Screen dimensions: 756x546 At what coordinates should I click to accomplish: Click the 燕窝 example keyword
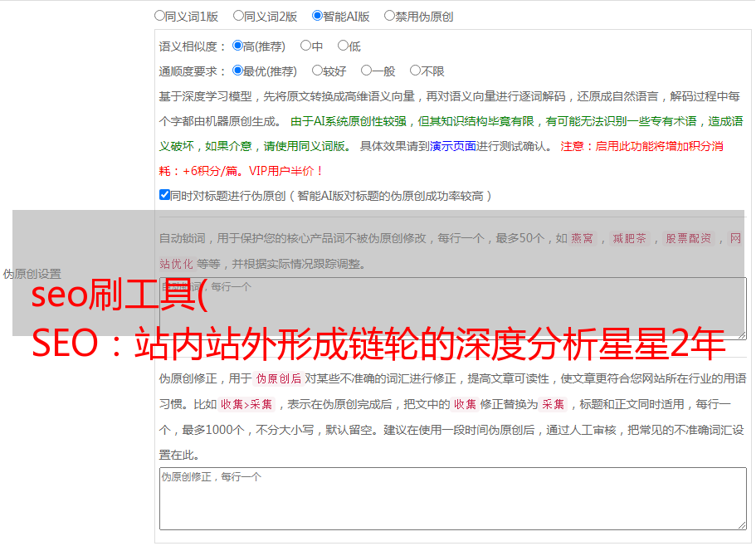(582, 238)
